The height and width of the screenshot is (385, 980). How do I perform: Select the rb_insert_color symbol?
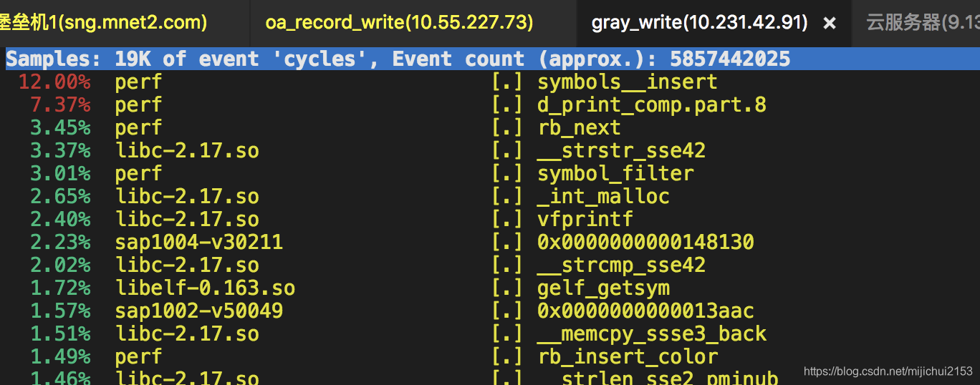628,357
